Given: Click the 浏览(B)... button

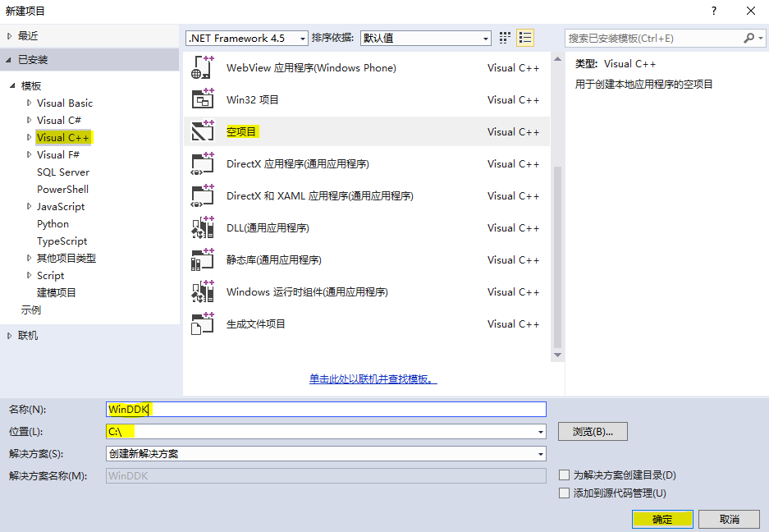Looking at the screenshot, I should click(x=593, y=432).
